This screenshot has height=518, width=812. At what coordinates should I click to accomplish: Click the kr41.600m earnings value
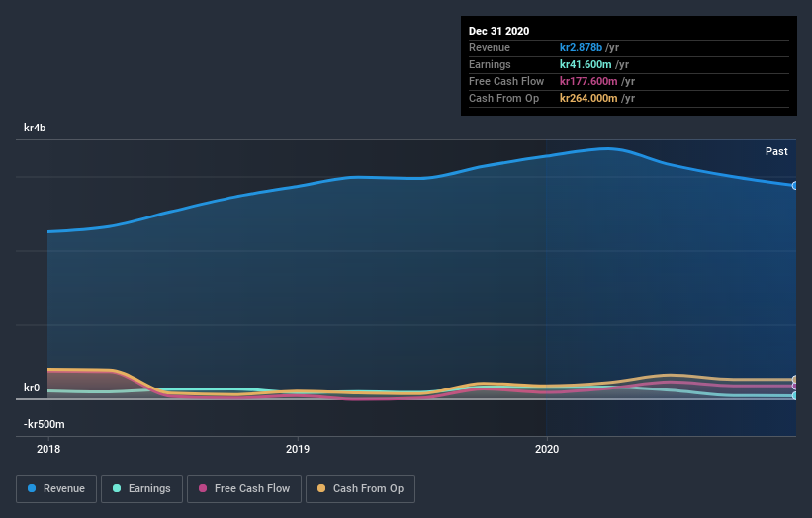(x=586, y=64)
